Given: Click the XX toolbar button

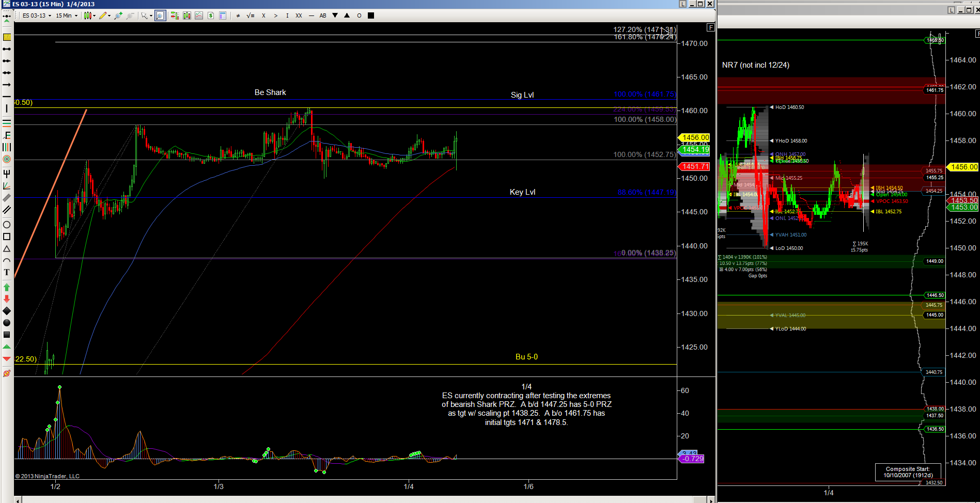Looking at the screenshot, I should pyautogui.click(x=299, y=15).
